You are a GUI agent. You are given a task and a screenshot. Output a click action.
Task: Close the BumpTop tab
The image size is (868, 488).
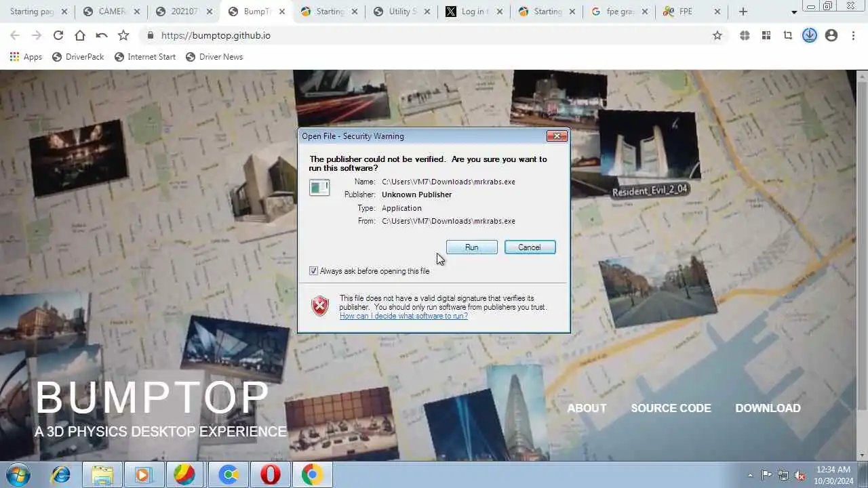(x=282, y=12)
